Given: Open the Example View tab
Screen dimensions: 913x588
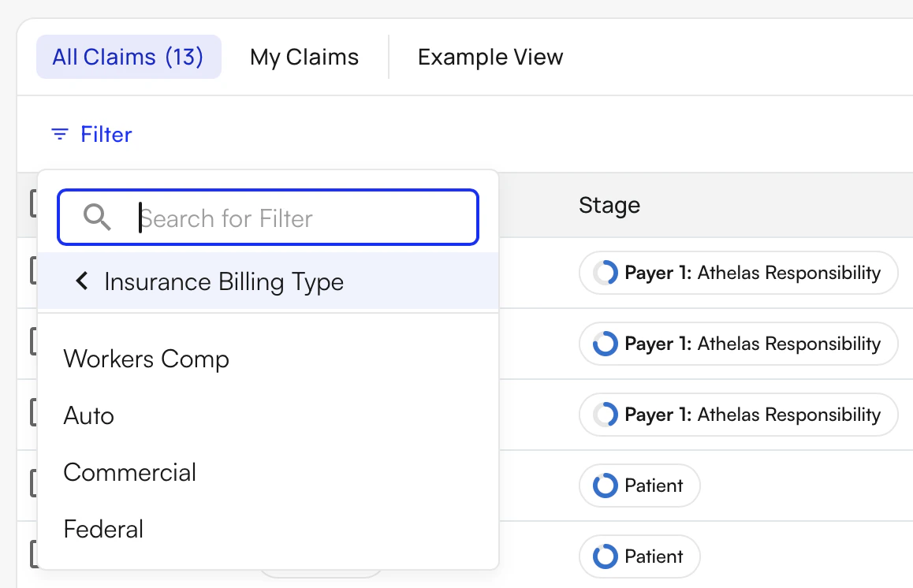Looking at the screenshot, I should (490, 56).
